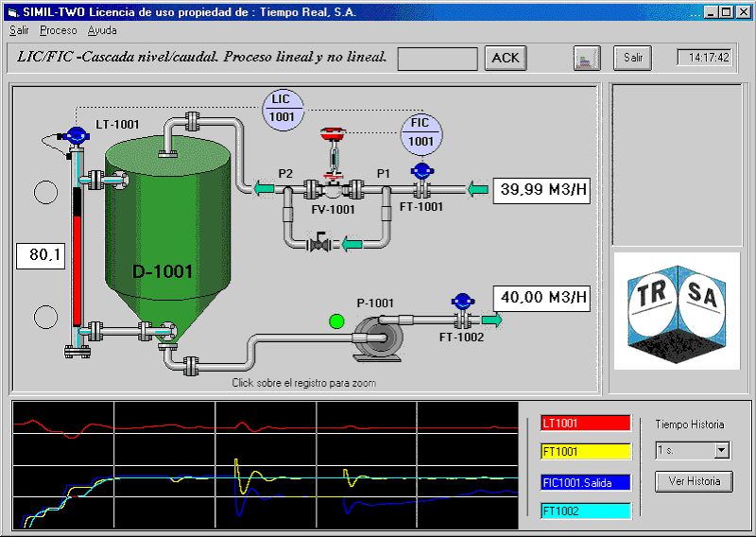Click the outlet flow arrow after FT-1002
The width and height of the screenshot is (756, 537).
(x=491, y=320)
